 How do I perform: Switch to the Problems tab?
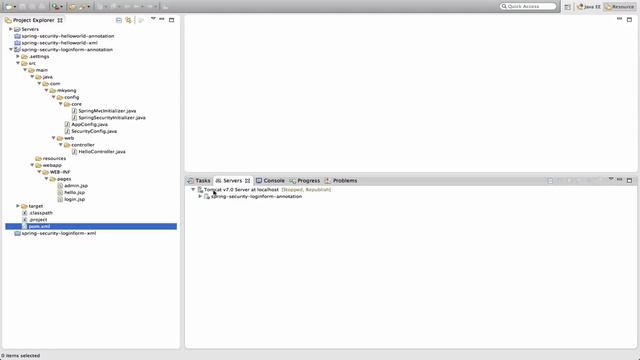[x=341, y=180]
